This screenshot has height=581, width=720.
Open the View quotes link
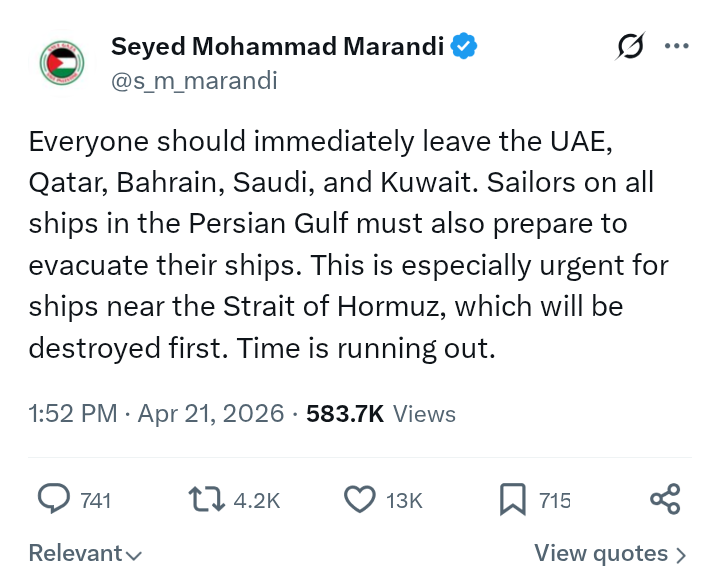(x=610, y=553)
